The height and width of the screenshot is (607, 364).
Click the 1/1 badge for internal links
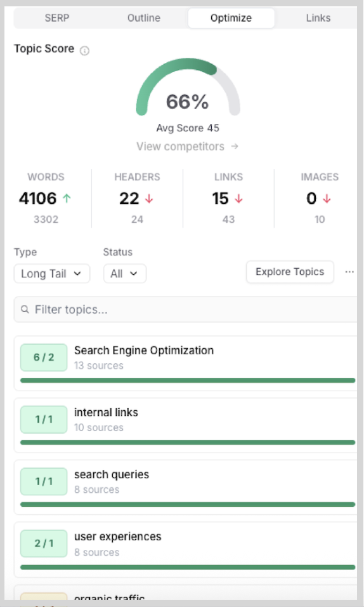tap(44, 419)
